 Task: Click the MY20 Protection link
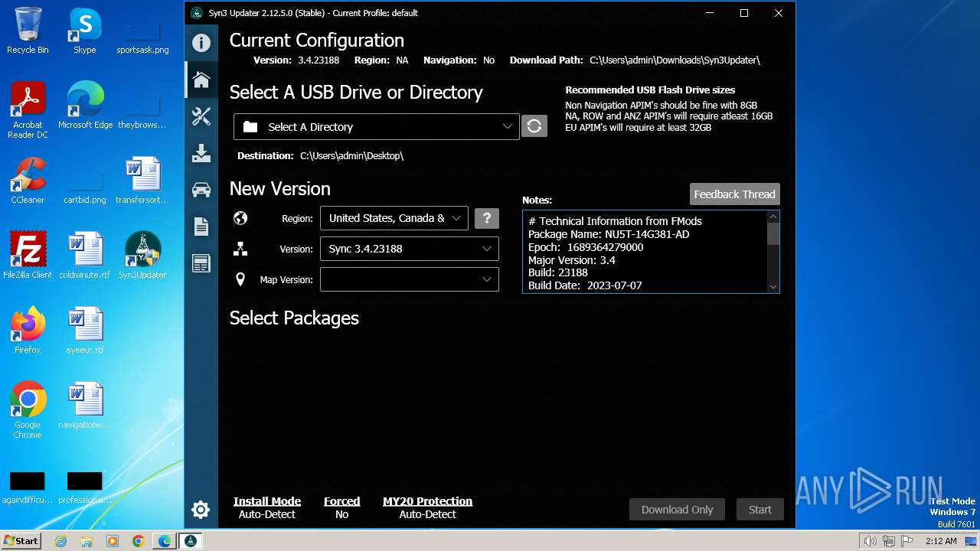427,501
